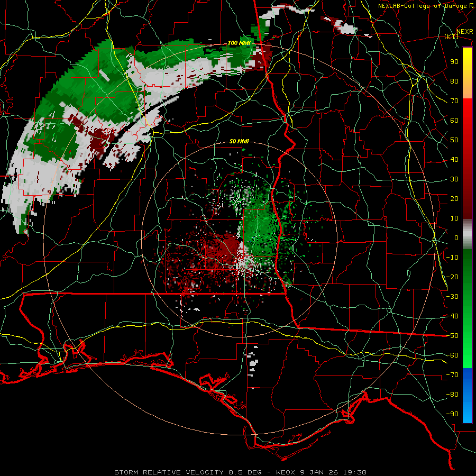Click the 10 value on the velocity scale
Image resolution: width=476 pixels, height=476 pixels.
(x=454, y=218)
